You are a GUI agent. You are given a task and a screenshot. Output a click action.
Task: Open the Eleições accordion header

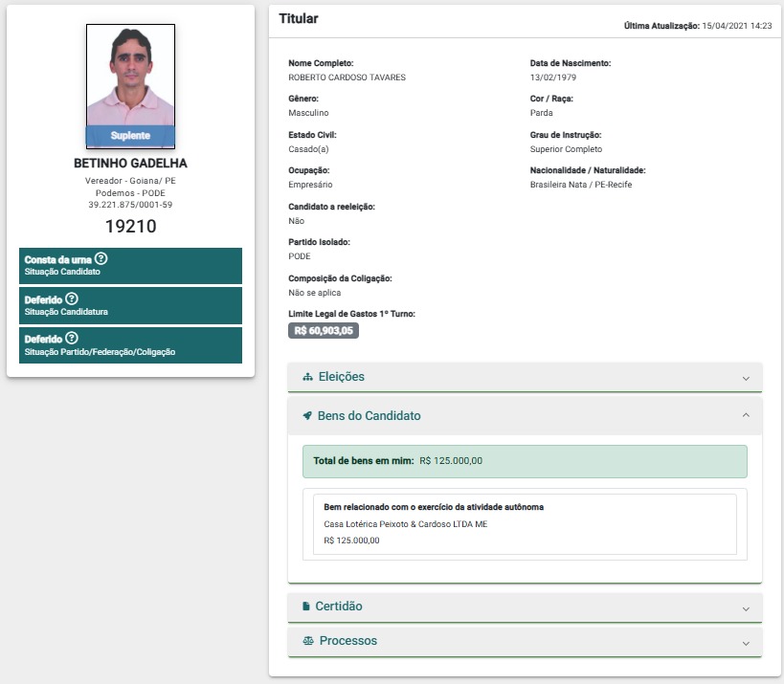tap(525, 377)
